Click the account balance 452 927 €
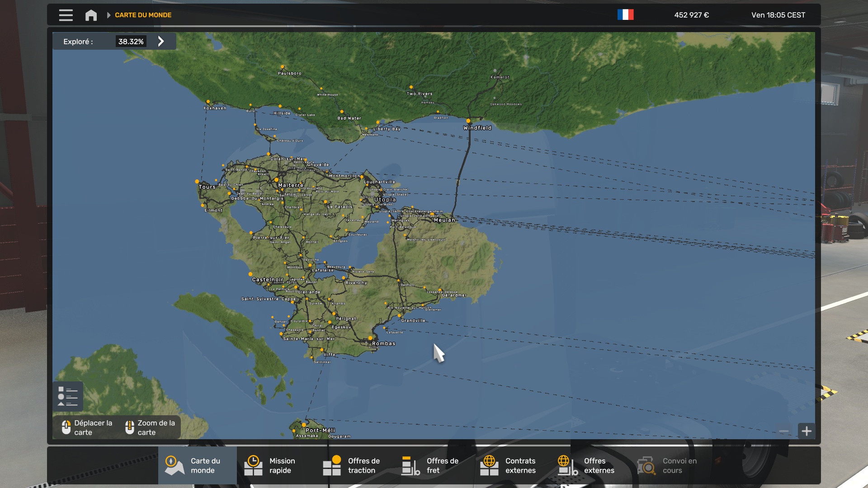Viewport: 868px width, 488px height. 691,15
